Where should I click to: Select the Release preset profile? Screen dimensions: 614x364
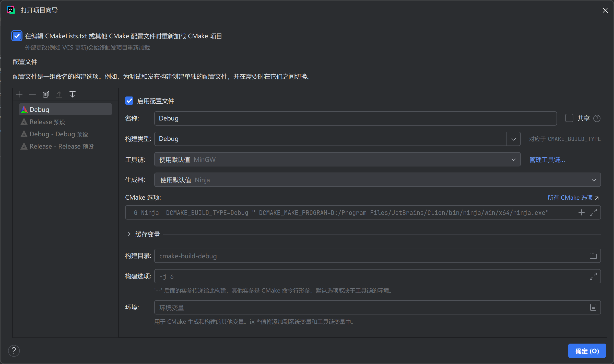click(x=65, y=122)
